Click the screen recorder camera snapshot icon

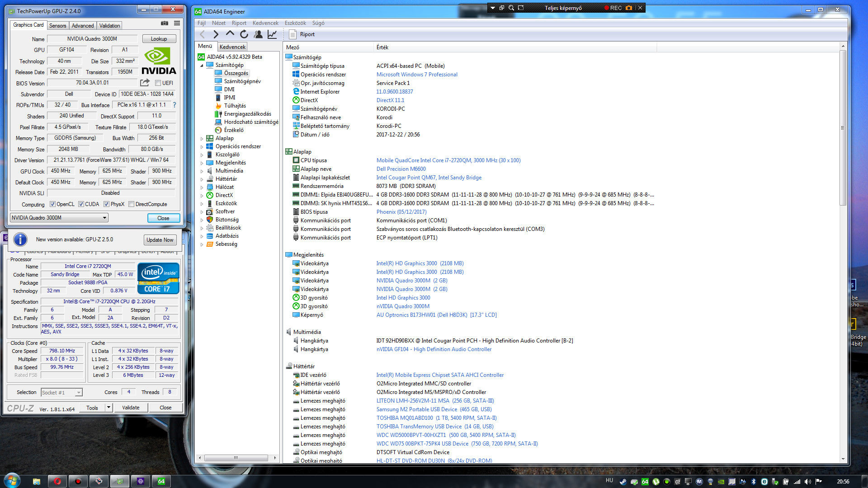pyautogui.click(x=628, y=8)
